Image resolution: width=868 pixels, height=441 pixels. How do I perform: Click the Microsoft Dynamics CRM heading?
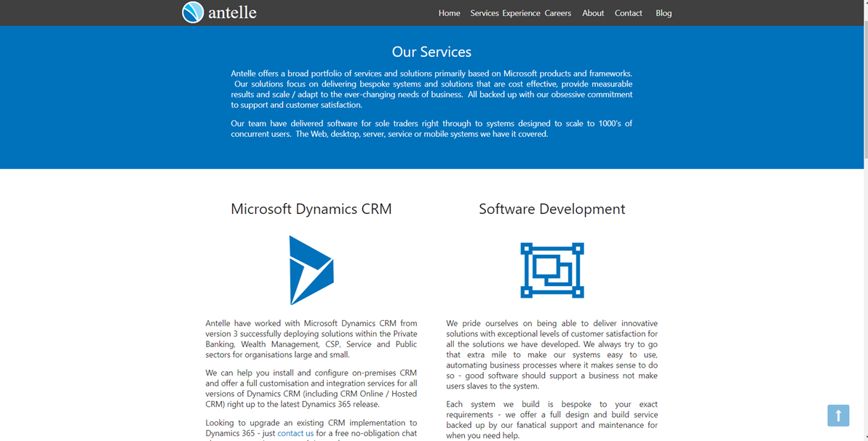point(311,209)
